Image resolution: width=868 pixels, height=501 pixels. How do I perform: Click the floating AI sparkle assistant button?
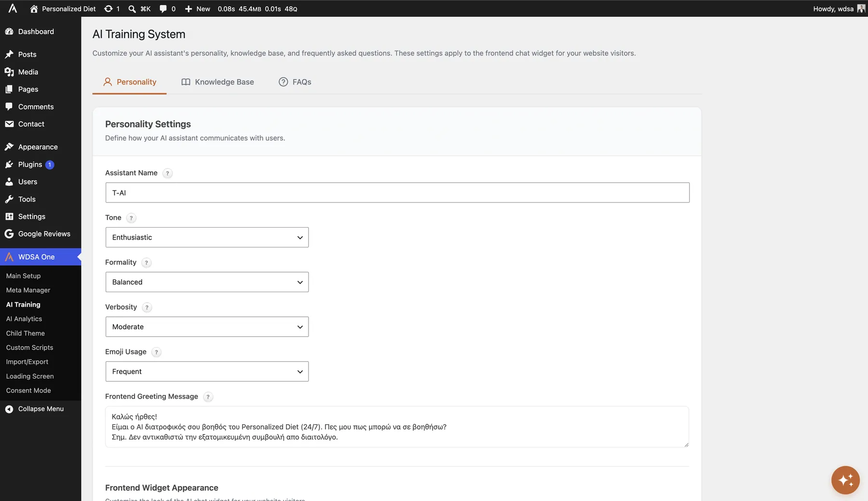(x=845, y=480)
